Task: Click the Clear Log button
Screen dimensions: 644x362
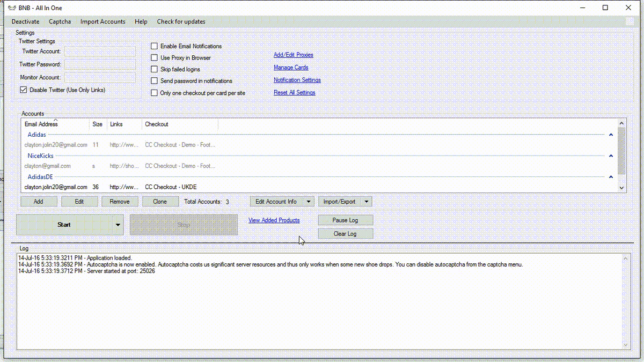Action: point(346,234)
